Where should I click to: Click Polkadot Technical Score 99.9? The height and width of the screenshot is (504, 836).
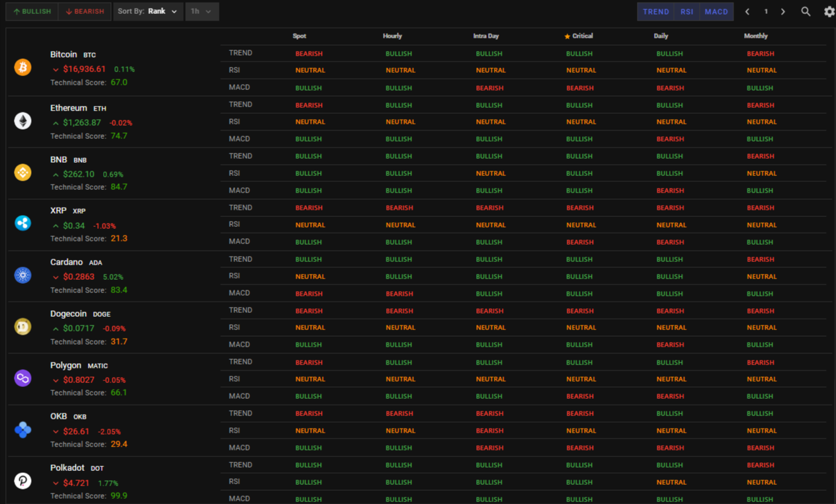119,495
